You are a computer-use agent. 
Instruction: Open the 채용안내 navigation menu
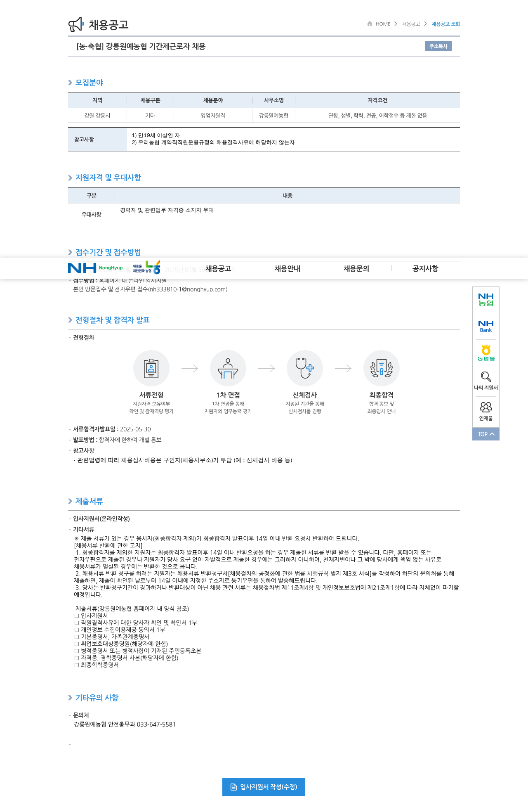pos(288,269)
